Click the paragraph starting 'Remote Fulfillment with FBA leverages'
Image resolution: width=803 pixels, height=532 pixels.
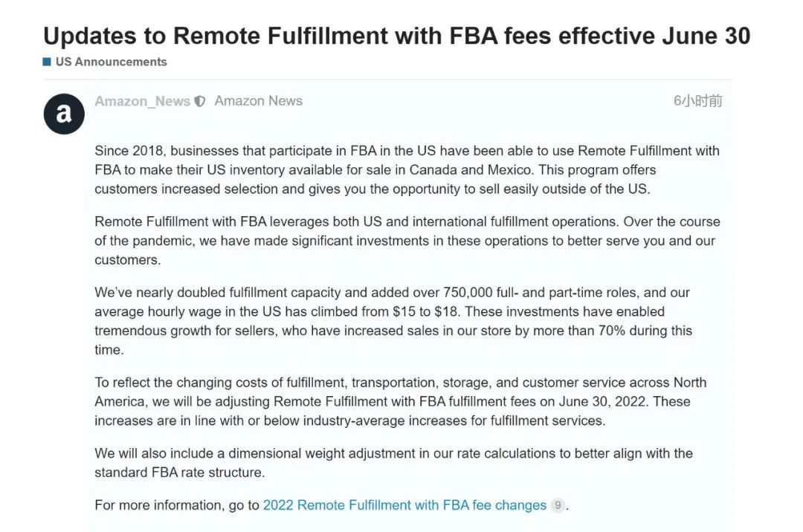click(407, 241)
